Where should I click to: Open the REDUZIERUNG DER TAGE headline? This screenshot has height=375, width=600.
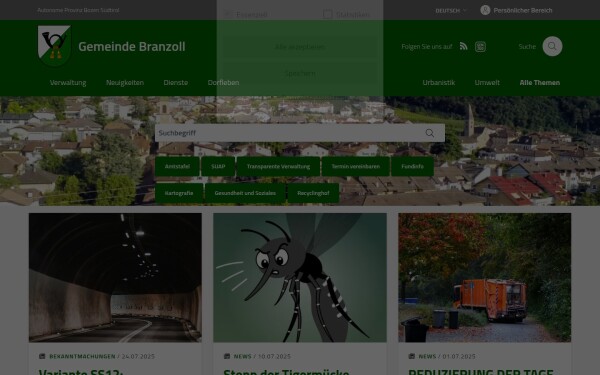[x=481, y=372]
